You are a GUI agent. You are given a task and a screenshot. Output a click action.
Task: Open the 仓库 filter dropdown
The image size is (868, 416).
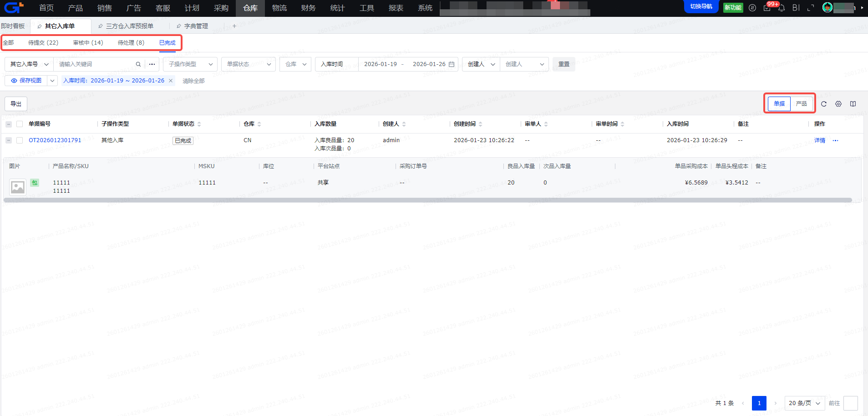(x=295, y=64)
